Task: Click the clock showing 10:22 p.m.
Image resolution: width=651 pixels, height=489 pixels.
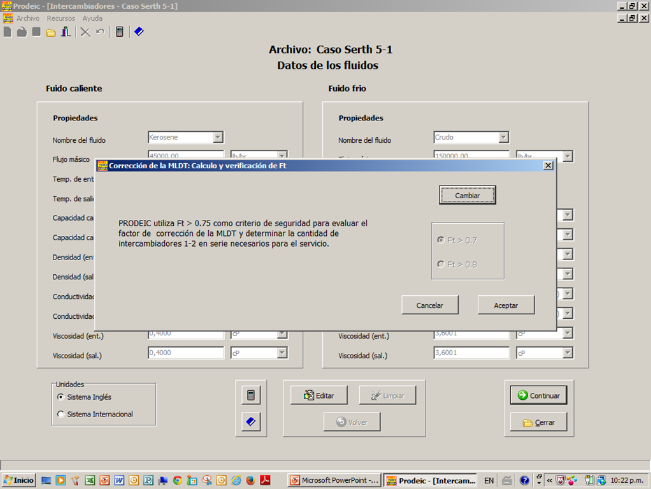Action: (x=627, y=480)
